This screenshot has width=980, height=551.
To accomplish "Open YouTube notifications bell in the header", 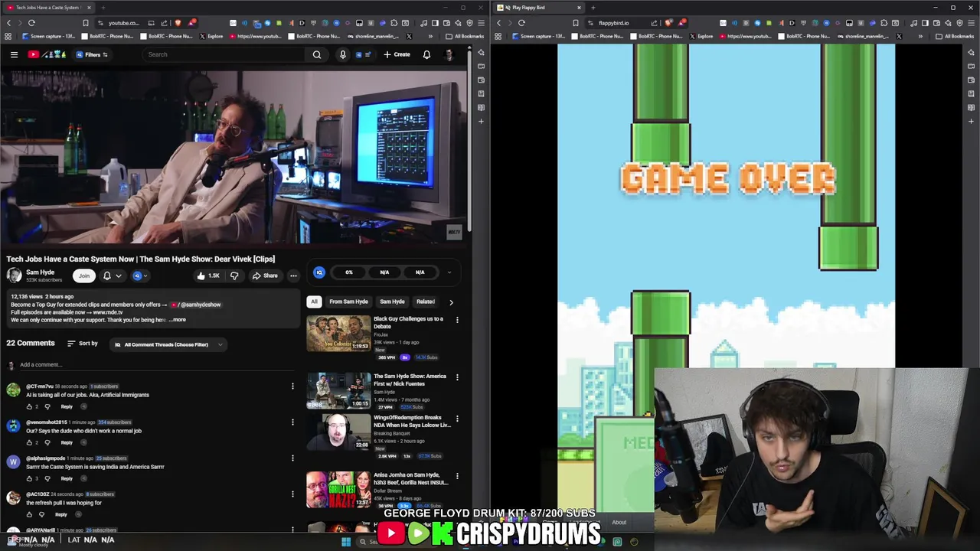I will pyautogui.click(x=426, y=54).
